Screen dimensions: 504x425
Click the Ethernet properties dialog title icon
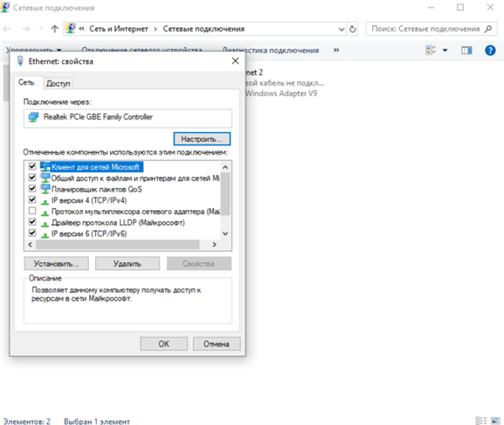click(x=20, y=60)
